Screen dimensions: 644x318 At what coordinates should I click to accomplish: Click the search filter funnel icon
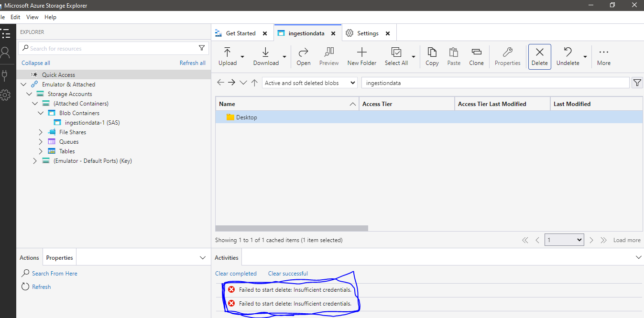click(x=202, y=48)
